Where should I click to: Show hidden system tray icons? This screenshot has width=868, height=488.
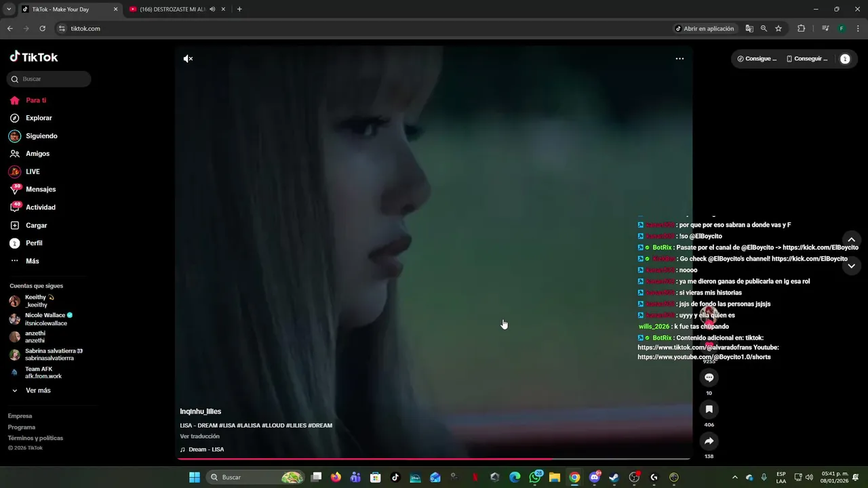[x=735, y=477]
